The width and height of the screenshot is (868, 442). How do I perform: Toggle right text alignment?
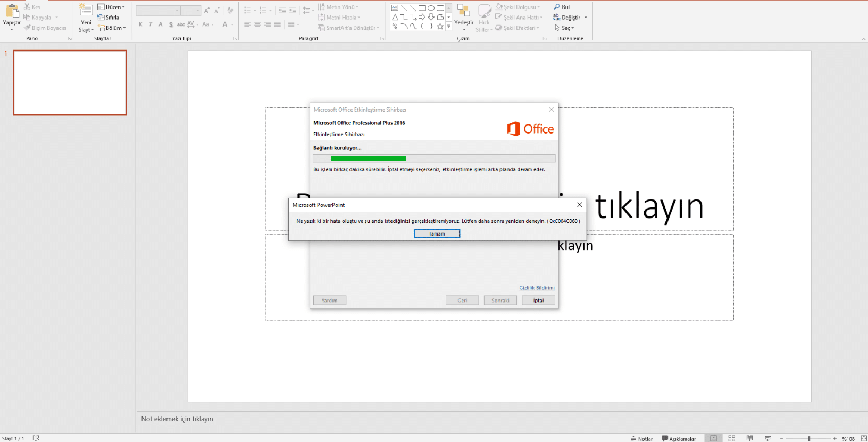point(268,24)
